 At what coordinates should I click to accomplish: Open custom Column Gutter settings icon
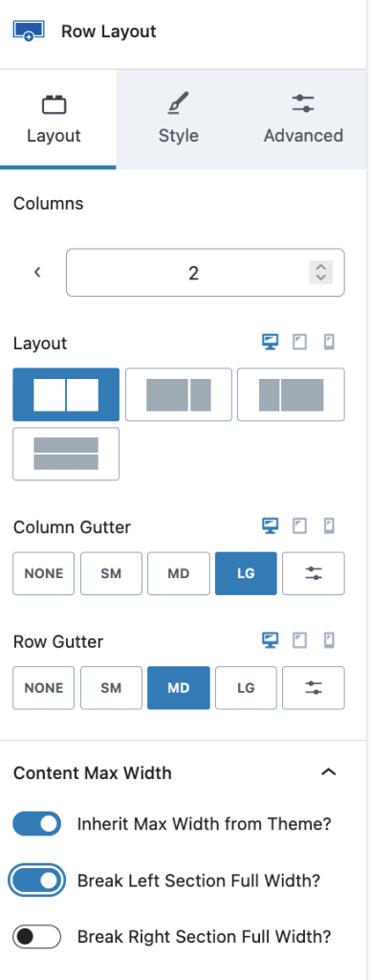pos(314,573)
